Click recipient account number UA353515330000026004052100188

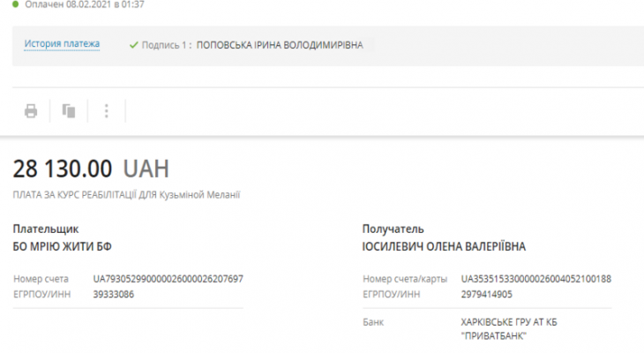pyautogui.click(x=536, y=279)
